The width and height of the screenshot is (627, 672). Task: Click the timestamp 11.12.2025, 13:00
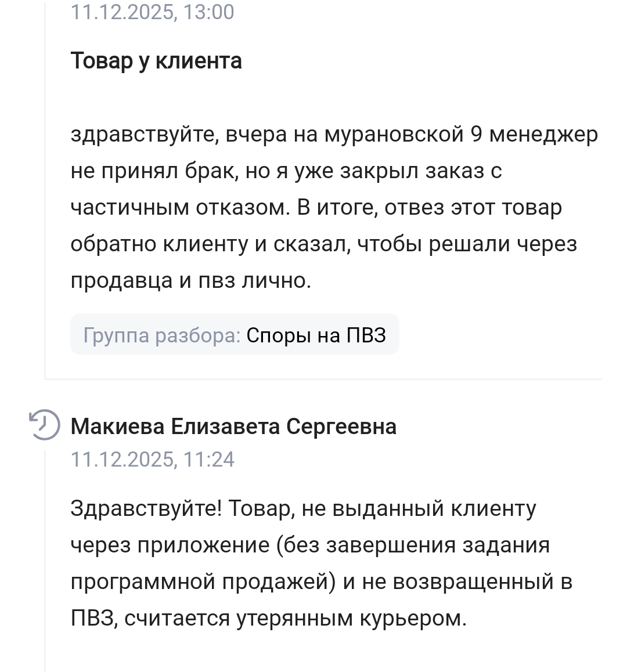point(152,12)
